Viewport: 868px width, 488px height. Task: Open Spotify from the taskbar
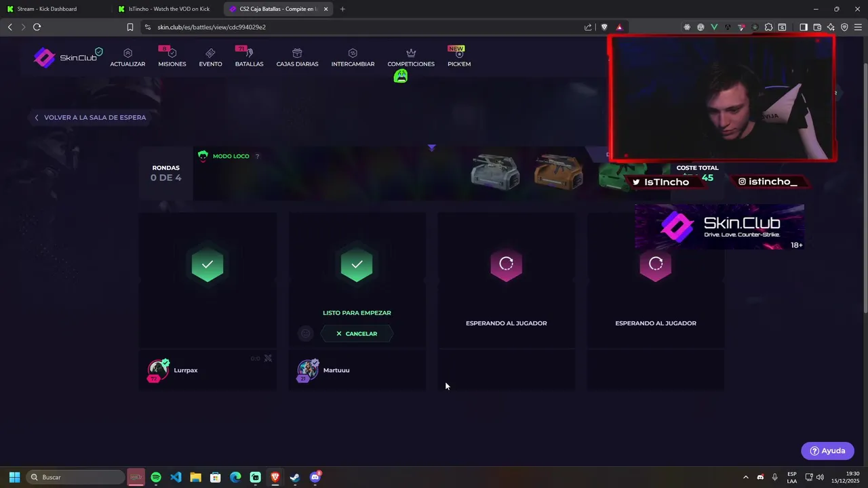[156, 477]
